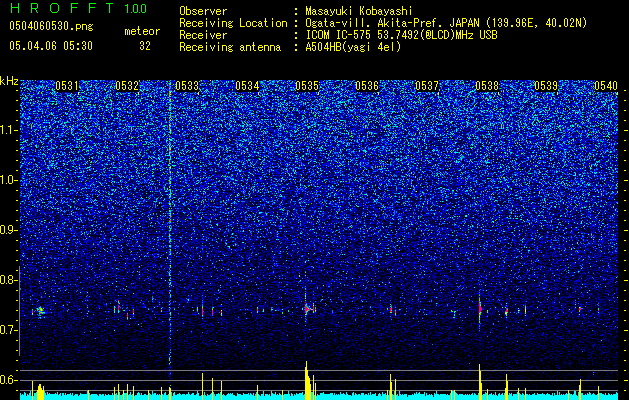Select the filename 0504060530.png
The image size is (629, 400).
tap(51, 26)
